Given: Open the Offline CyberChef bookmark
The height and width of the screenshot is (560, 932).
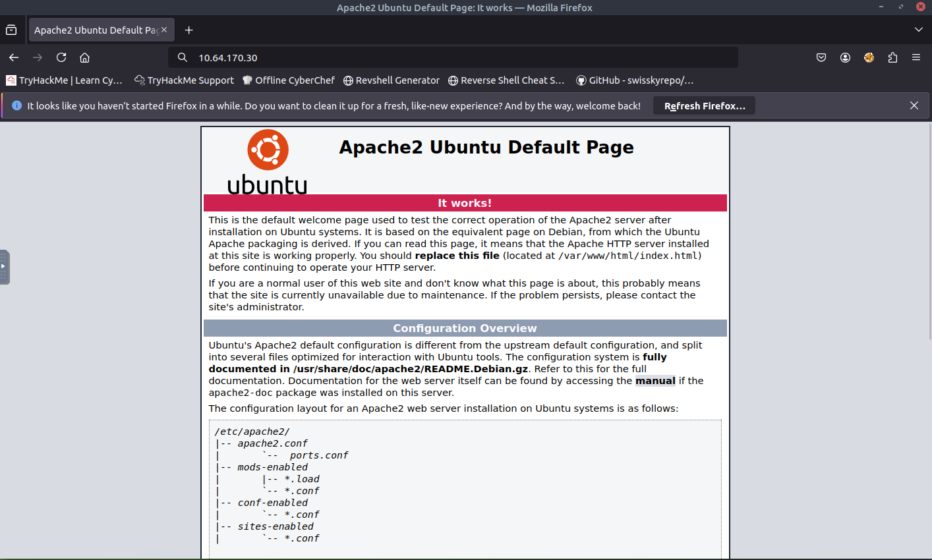Looking at the screenshot, I should point(289,80).
